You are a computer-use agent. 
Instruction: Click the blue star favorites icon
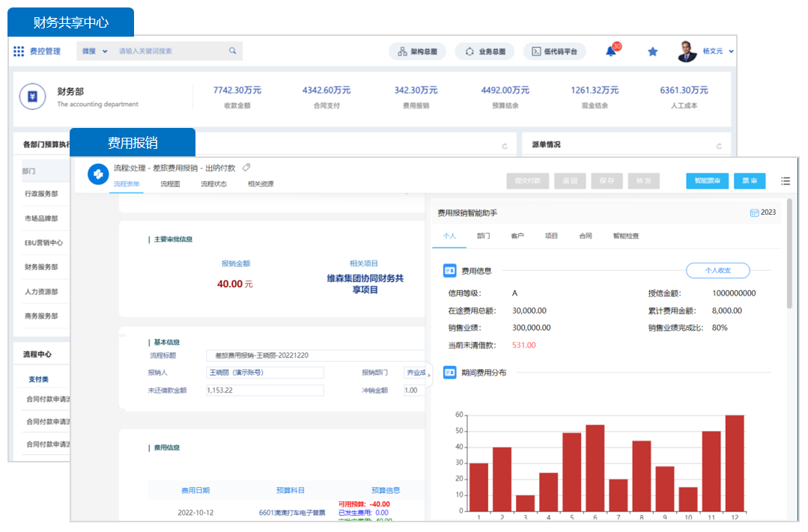tap(652, 52)
